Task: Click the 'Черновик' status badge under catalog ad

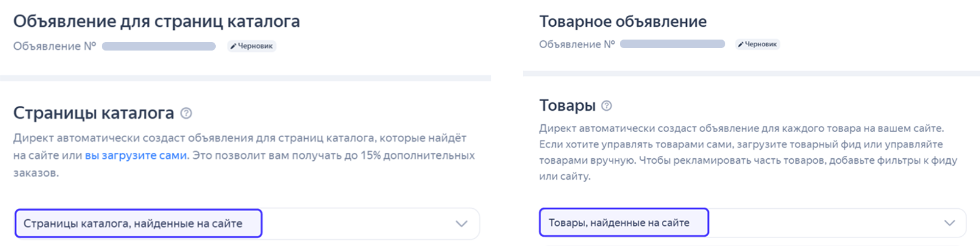Action: (x=252, y=46)
